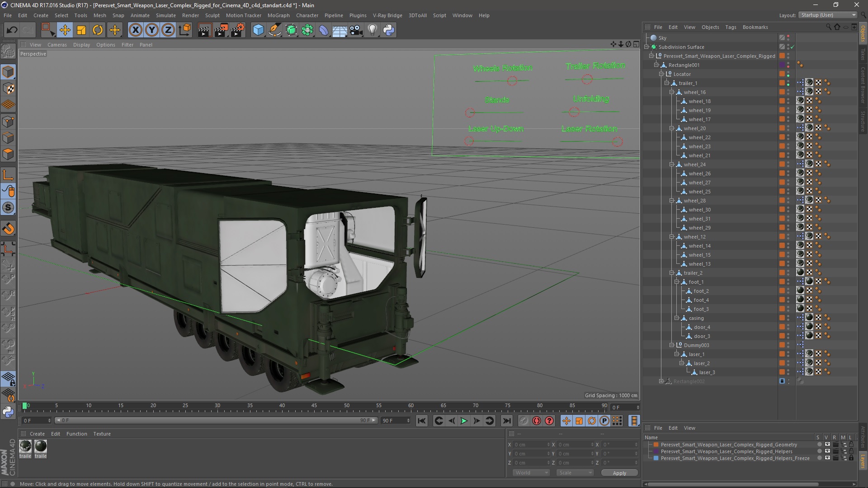
Task: Open the Light object icon
Action: click(372, 30)
